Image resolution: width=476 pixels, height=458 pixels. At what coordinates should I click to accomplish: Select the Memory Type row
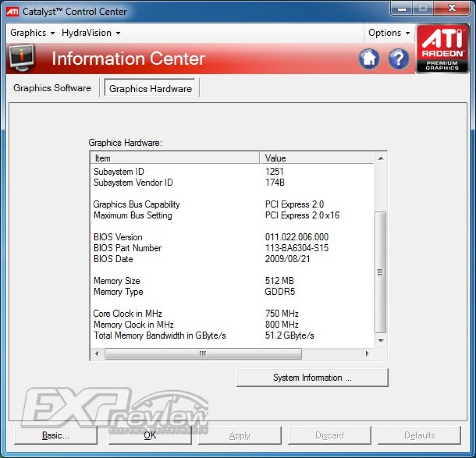(x=232, y=292)
